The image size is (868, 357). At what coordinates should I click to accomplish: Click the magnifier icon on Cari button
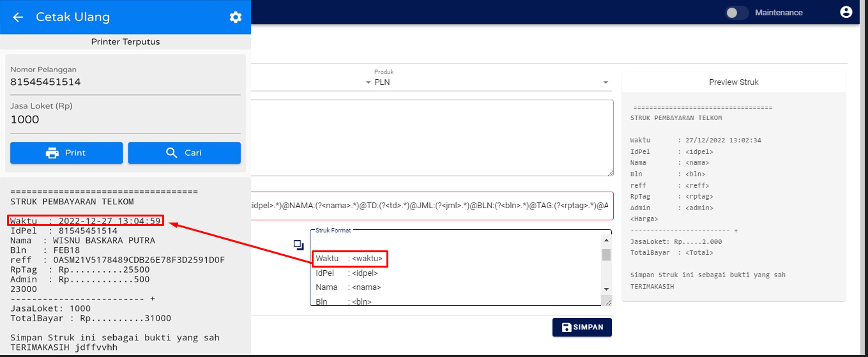(x=171, y=153)
